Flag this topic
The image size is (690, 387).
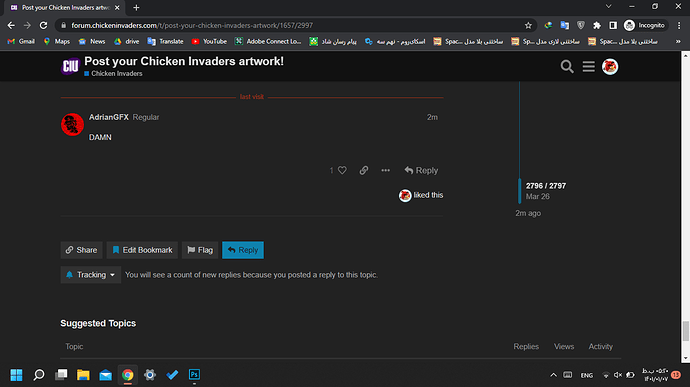pos(200,250)
